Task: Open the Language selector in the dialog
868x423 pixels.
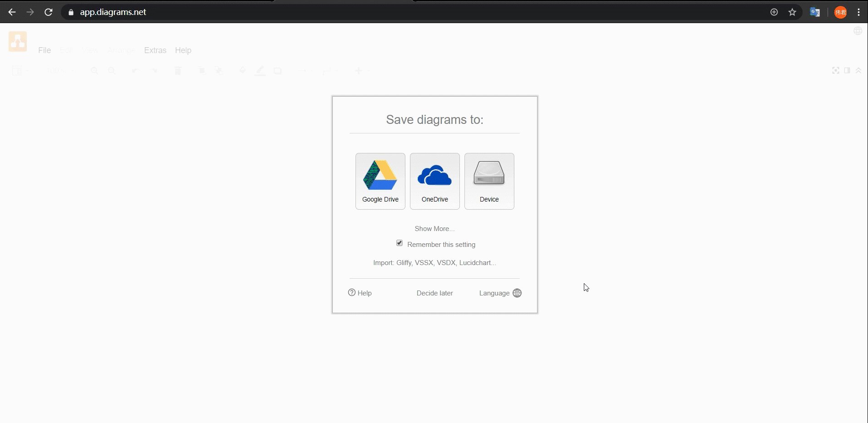Action: pos(500,293)
